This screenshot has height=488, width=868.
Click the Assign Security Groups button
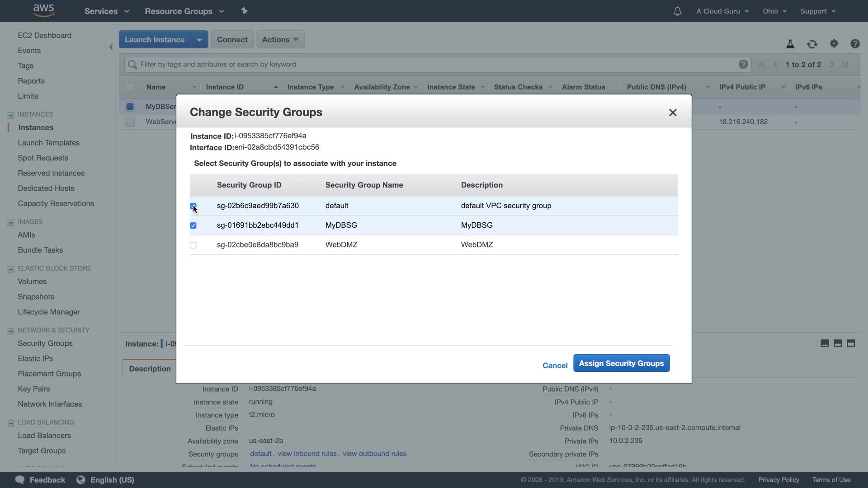[x=621, y=363]
